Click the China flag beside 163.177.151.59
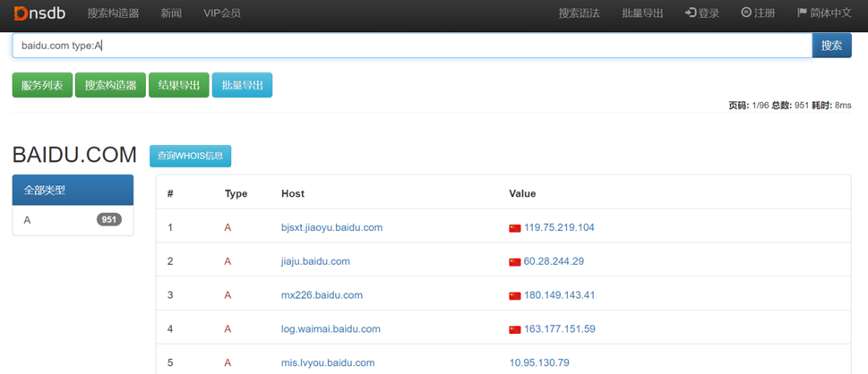868x374 pixels. (x=515, y=329)
